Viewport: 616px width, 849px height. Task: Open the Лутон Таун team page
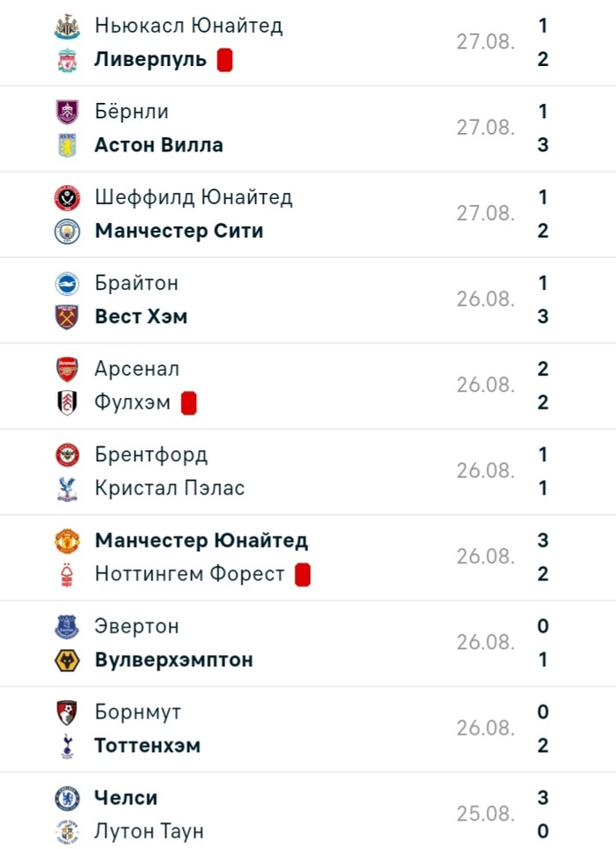coord(149,831)
